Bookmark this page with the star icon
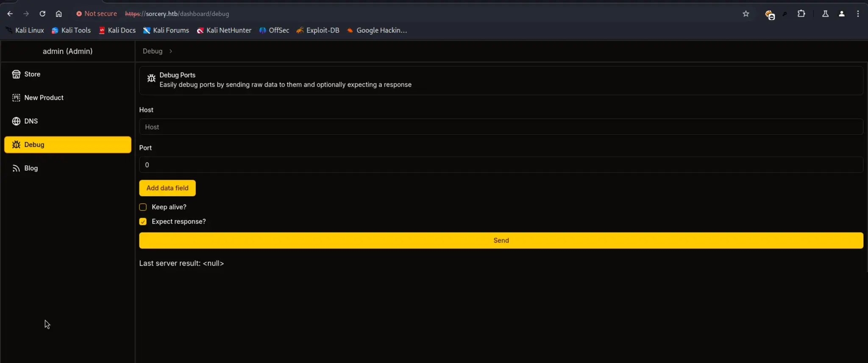The height and width of the screenshot is (363, 868). click(746, 14)
